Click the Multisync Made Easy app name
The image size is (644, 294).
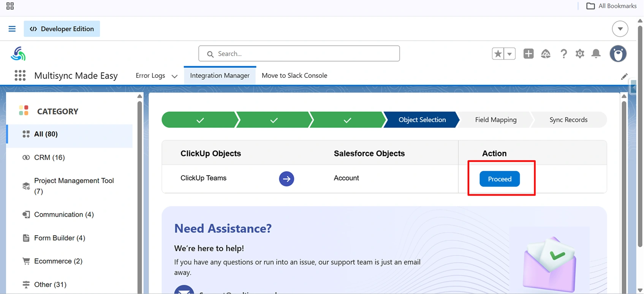click(76, 76)
